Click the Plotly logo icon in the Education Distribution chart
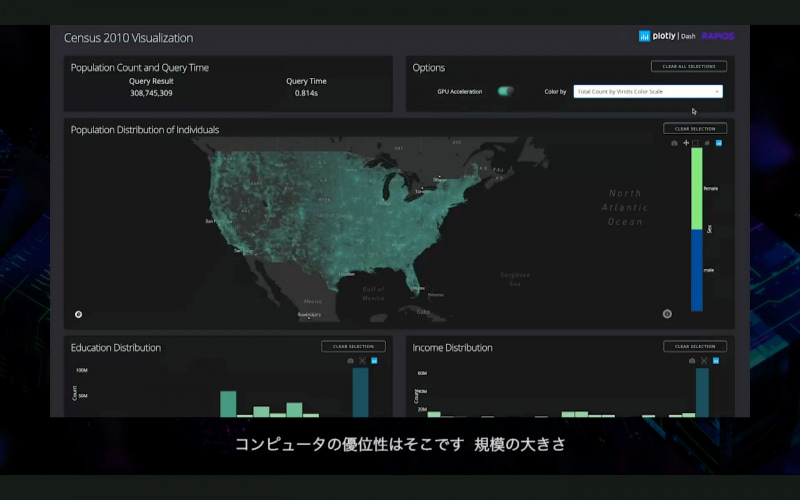Screen dimensions: 800x500 374,361
